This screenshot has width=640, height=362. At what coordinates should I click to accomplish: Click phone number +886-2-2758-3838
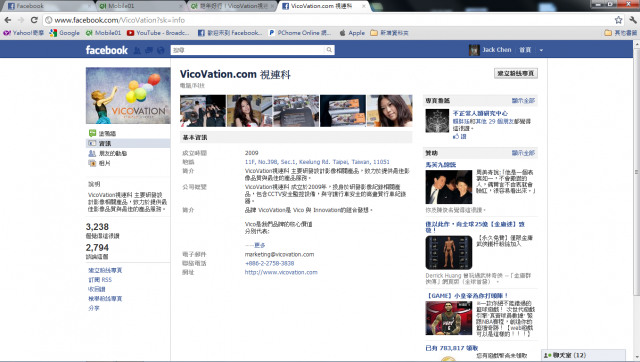269,263
